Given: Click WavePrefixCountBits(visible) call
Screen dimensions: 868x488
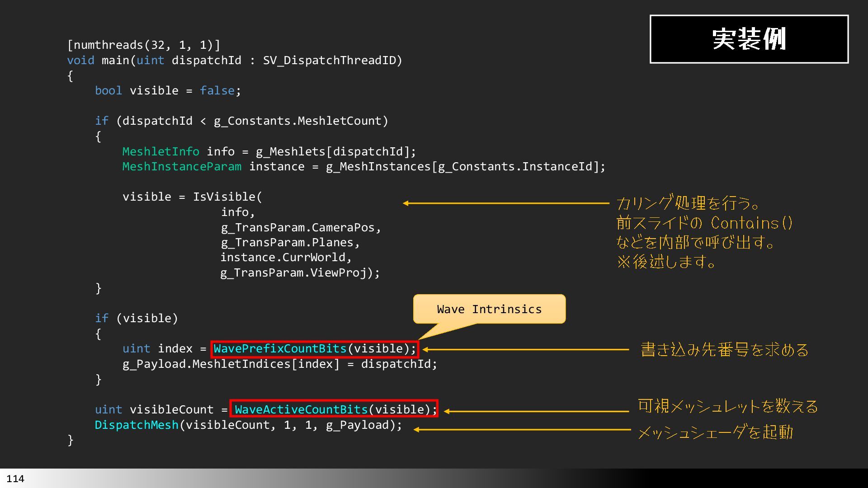Looking at the screenshot, I should tap(315, 349).
